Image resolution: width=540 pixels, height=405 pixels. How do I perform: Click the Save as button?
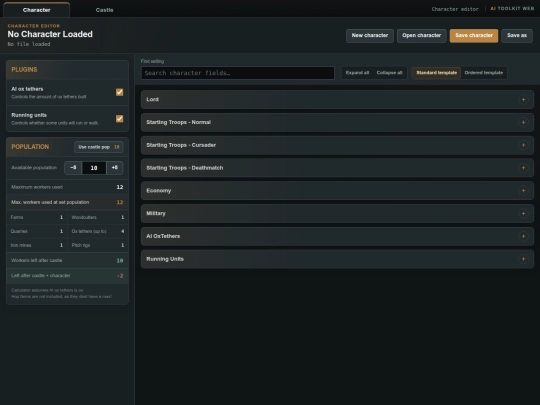click(x=517, y=35)
